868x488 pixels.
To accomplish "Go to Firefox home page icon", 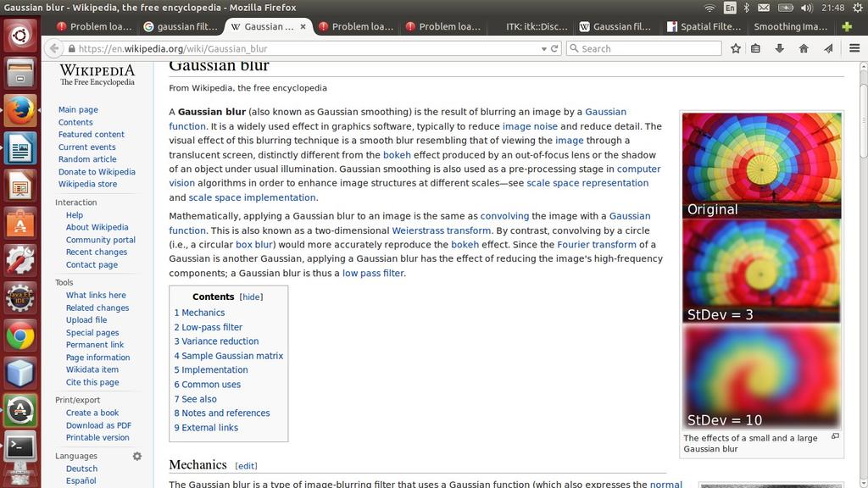I will [804, 48].
